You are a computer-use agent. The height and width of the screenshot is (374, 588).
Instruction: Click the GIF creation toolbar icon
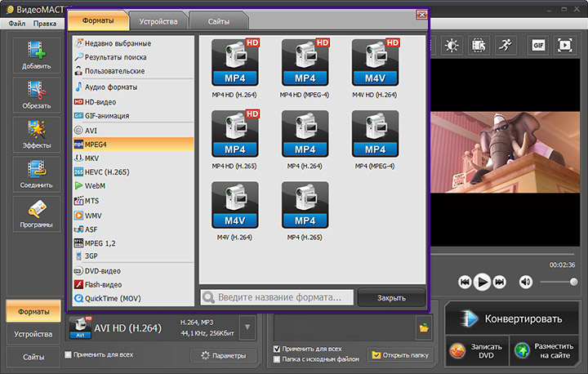pos(538,46)
